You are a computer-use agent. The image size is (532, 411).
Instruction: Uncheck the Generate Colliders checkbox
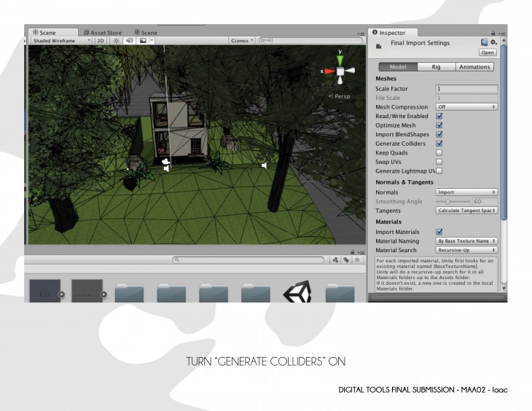[439, 144]
